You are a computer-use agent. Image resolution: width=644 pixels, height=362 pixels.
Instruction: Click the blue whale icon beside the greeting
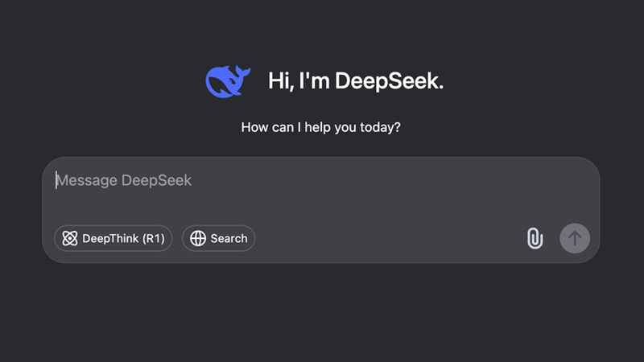click(228, 81)
